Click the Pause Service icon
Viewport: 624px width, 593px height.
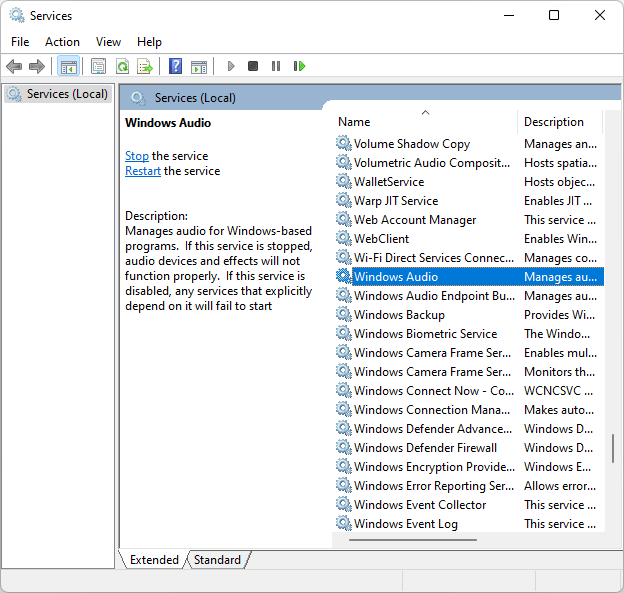(x=276, y=66)
